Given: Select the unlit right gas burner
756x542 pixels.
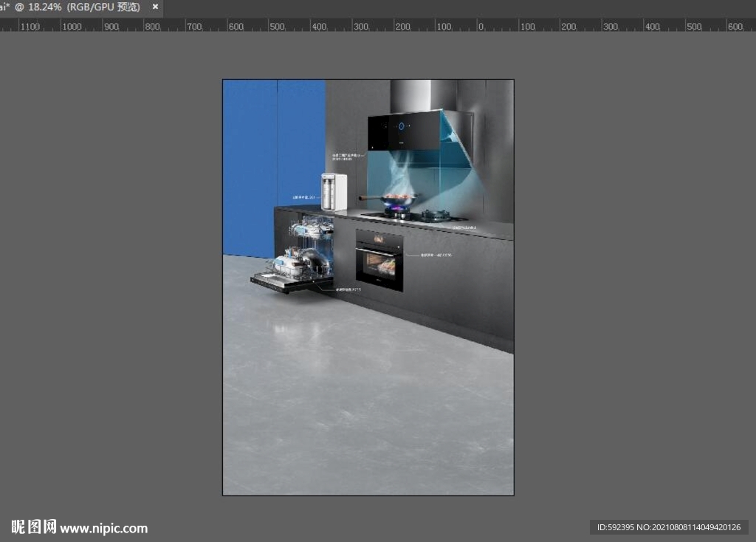Looking at the screenshot, I should [x=436, y=216].
